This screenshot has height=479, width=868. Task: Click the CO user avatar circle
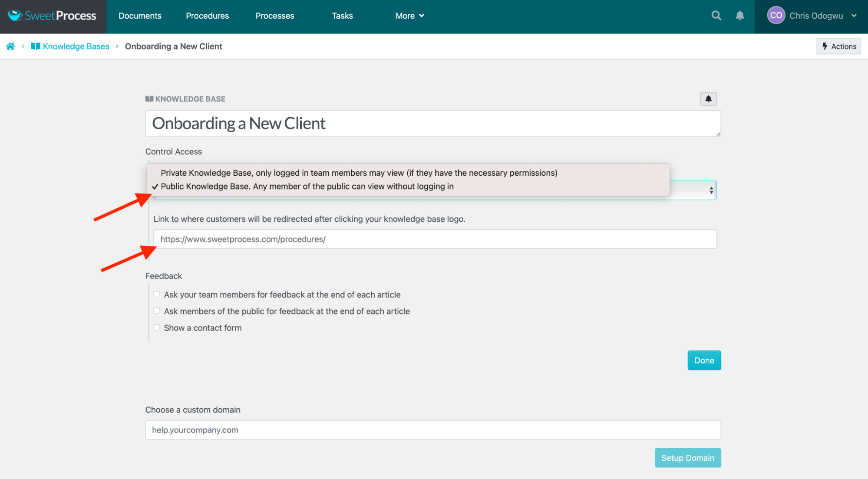coord(776,15)
